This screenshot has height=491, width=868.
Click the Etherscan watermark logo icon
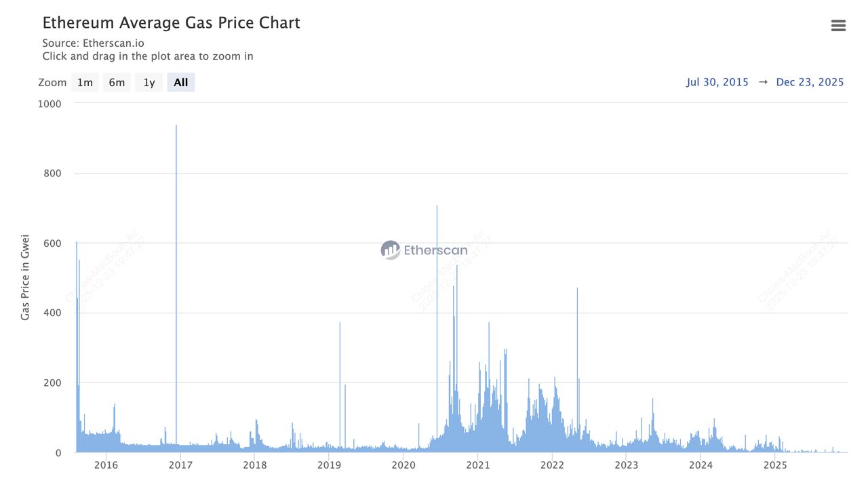pos(390,250)
